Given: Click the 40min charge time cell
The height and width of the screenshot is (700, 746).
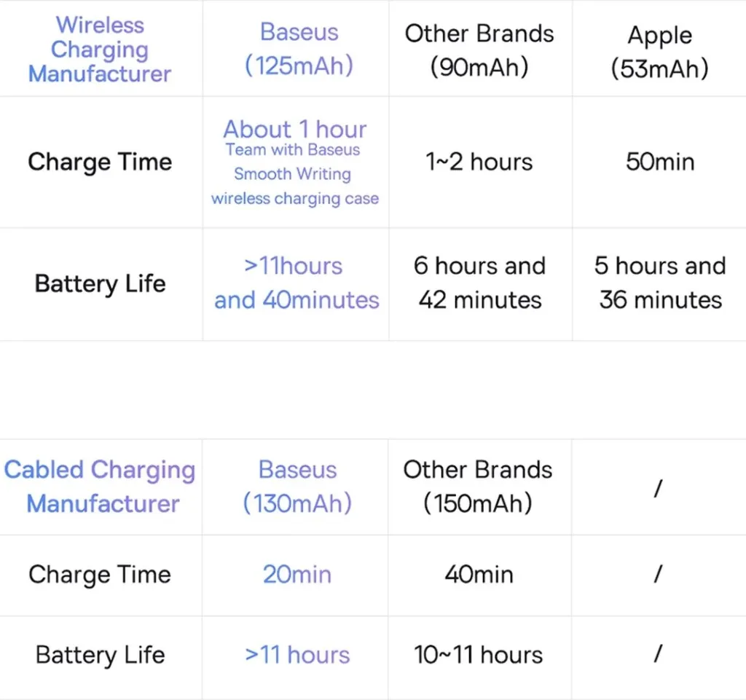Looking at the screenshot, I should pyautogui.click(x=479, y=575).
